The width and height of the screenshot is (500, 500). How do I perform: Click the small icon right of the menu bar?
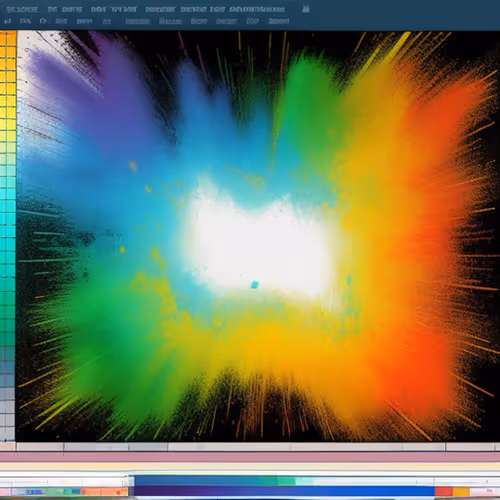(306, 9)
